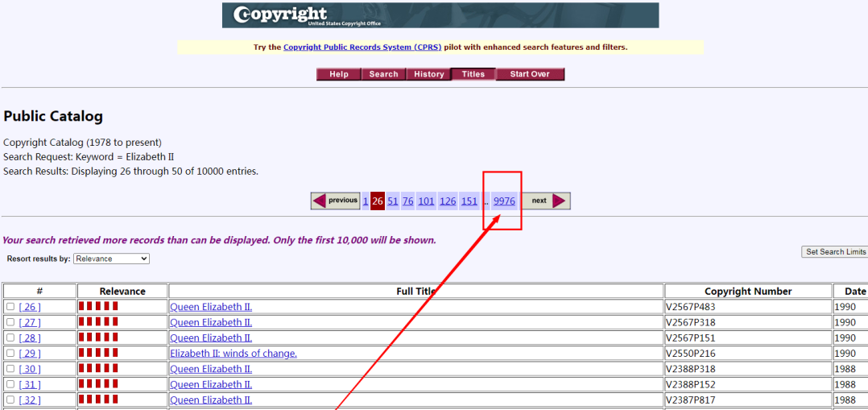Open the Resort results by dropdown
This screenshot has width=868, height=410.
111,259
